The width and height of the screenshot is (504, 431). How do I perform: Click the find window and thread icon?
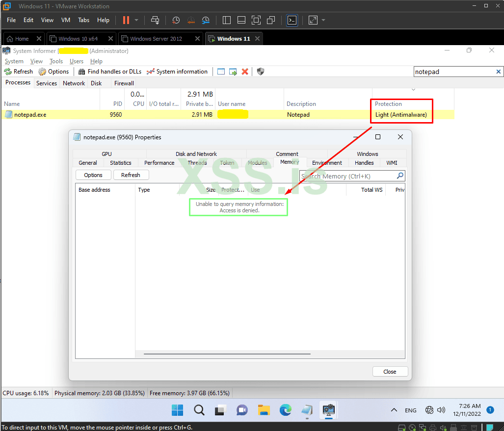point(233,71)
